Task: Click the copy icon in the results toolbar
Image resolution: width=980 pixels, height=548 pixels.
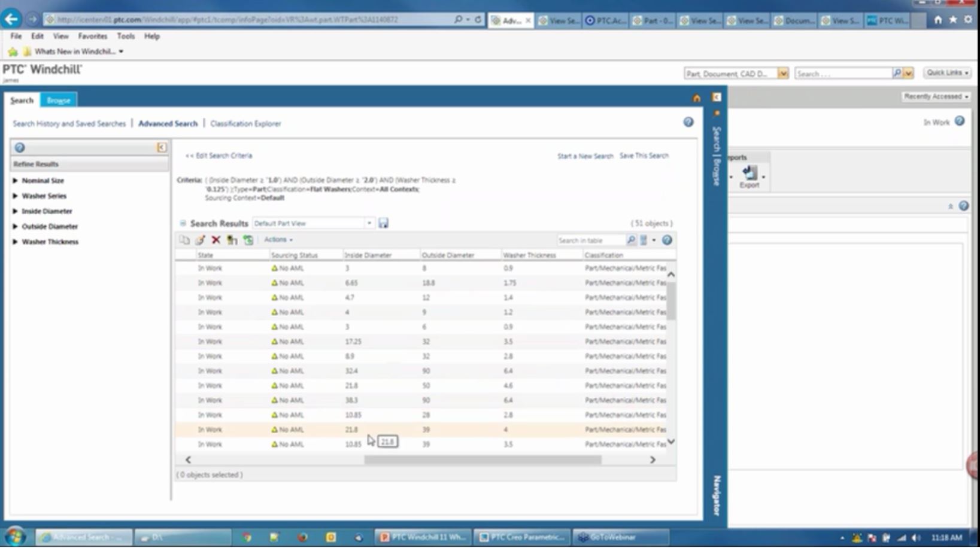Action: 184,240
